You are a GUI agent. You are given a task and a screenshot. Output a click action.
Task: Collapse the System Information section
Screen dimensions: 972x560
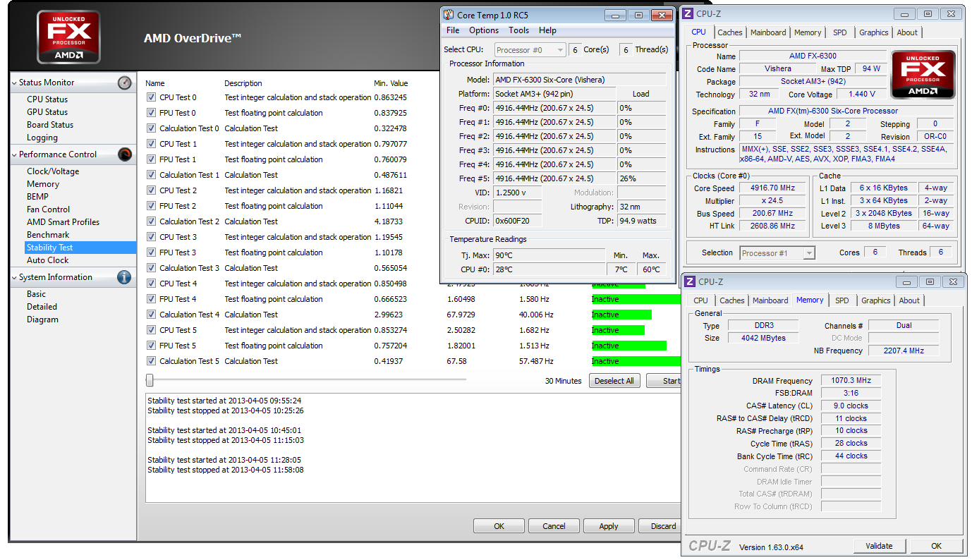(14, 277)
